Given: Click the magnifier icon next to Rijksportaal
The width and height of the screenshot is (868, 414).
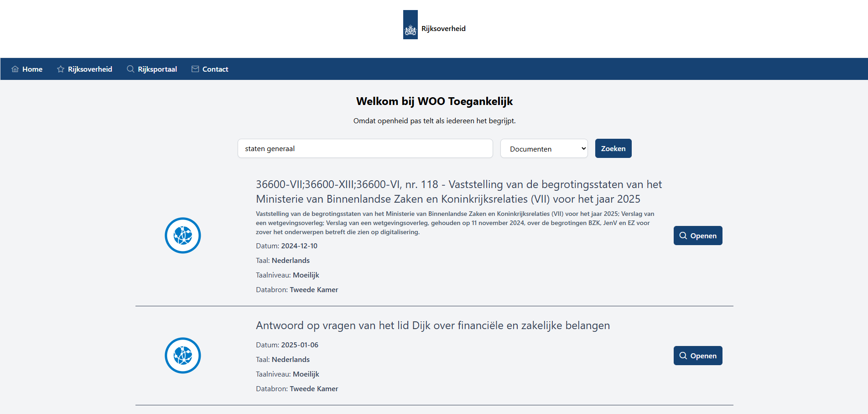Looking at the screenshot, I should point(130,68).
